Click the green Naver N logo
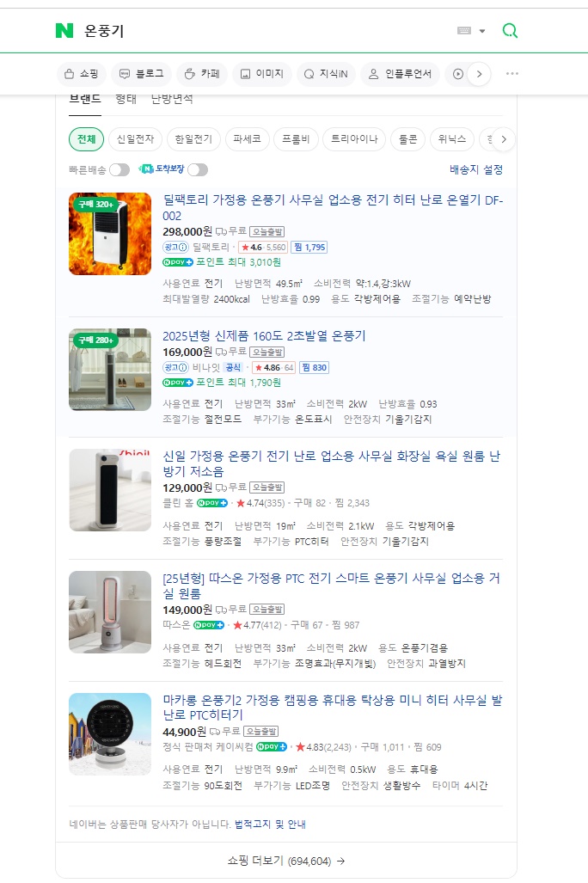The width and height of the screenshot is (588, 883). coord(64,30)
